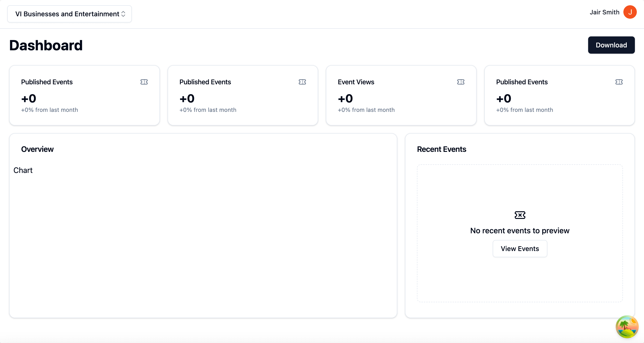This screenshot has height=343, width=644.
Task: Click the tropical island badge icon
Action: (x=627, y=327)
